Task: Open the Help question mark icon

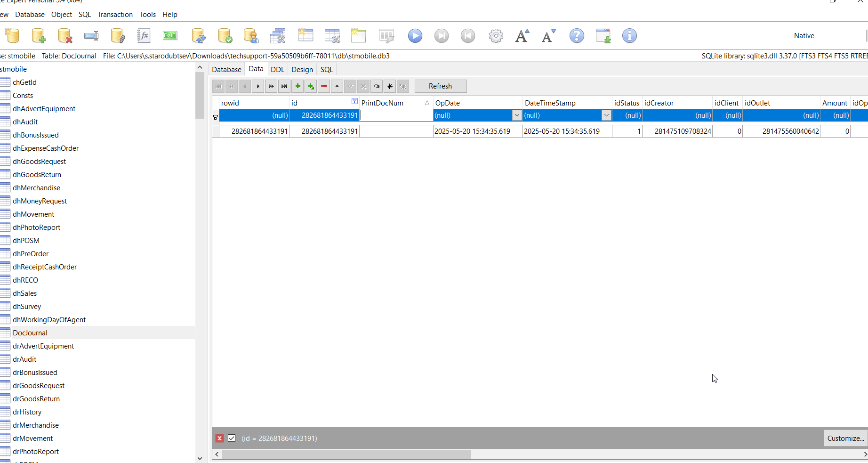Action: (x=577, y=36)
